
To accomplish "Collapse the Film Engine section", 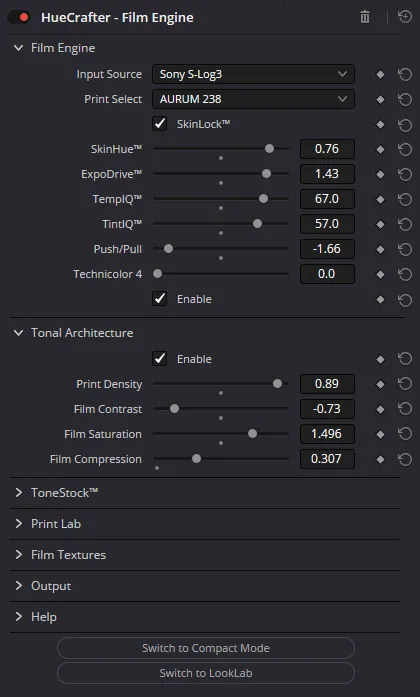I will pos(18,48).
